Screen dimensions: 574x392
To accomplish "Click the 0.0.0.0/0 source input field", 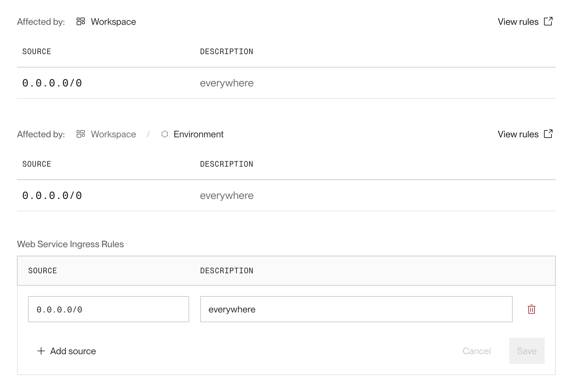I will coord(108,309).
